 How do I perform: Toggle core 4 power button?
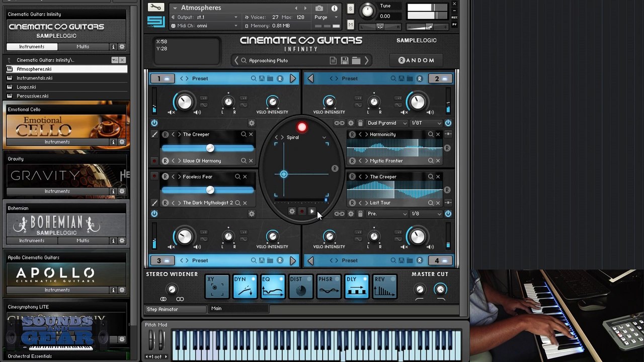(x=448, y=214)
